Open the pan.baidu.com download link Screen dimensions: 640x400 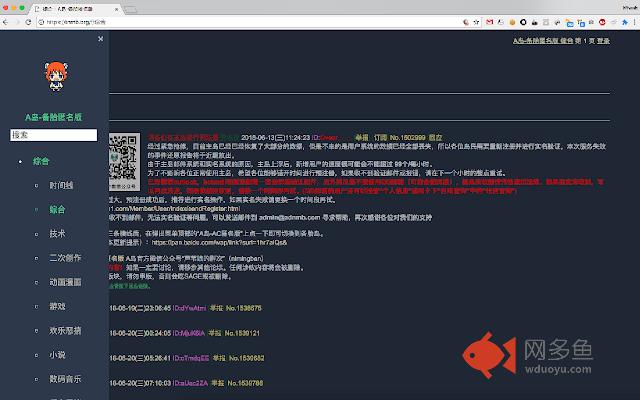(x=219, y=242)
